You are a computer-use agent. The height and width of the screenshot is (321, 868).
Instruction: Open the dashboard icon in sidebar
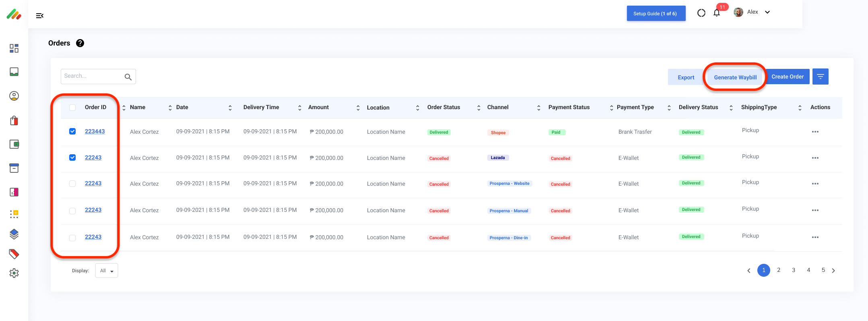pyautogui.click(x=14, y=48)
